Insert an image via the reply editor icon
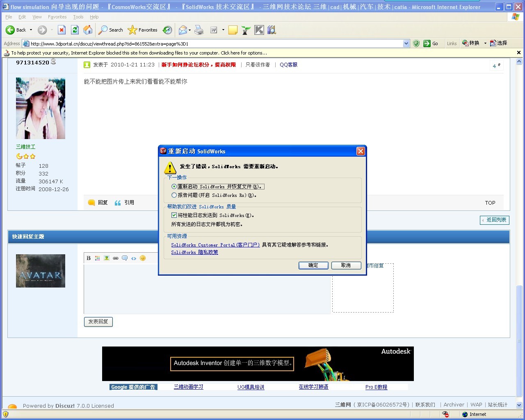525x420 pixels. click(107, 258)
